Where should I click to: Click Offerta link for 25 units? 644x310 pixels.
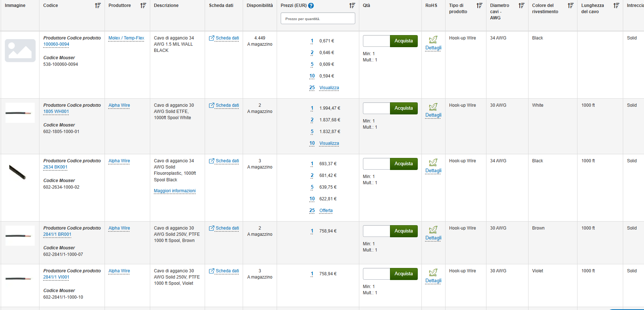click(x=326, y=211)
